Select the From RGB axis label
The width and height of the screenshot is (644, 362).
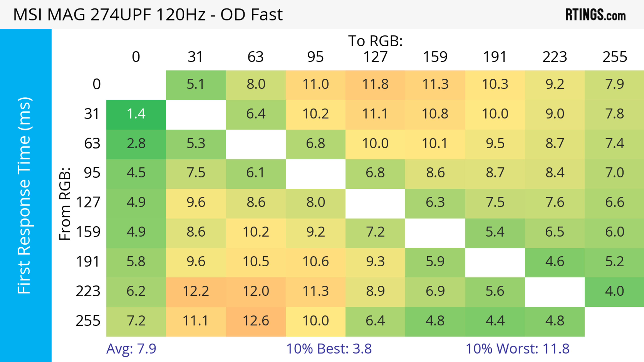click(65, 204)
